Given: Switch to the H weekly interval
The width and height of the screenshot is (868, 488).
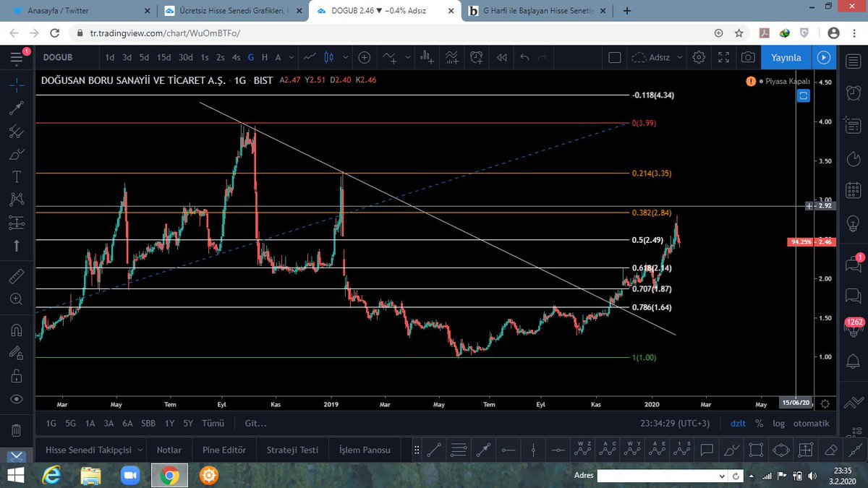Looking at the screenshot, I should coord(264,57).
